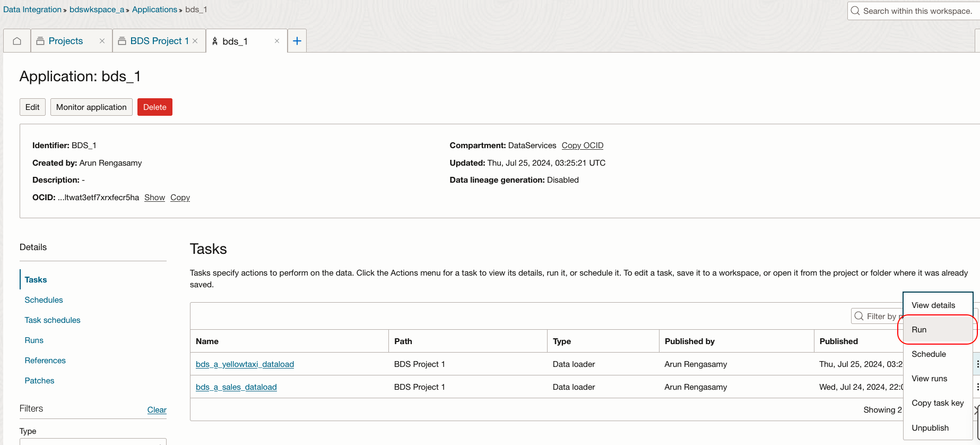This screenshot has height=445, width=980.
Task: Click the Home tab icon
Action: 17,41
